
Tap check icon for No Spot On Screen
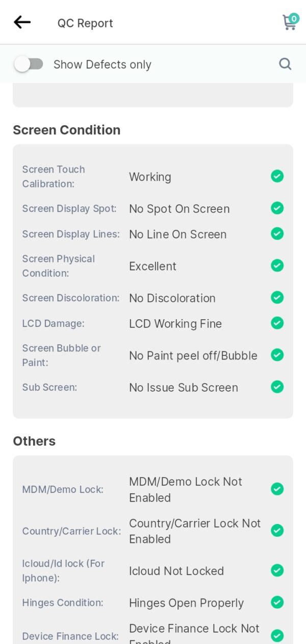tap(277, 208)
